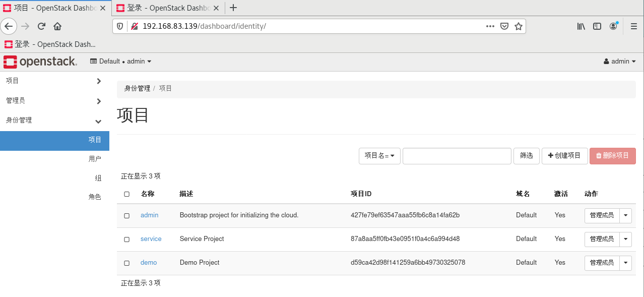
Task: Click the 名称 column header
Action: [148, 194]
